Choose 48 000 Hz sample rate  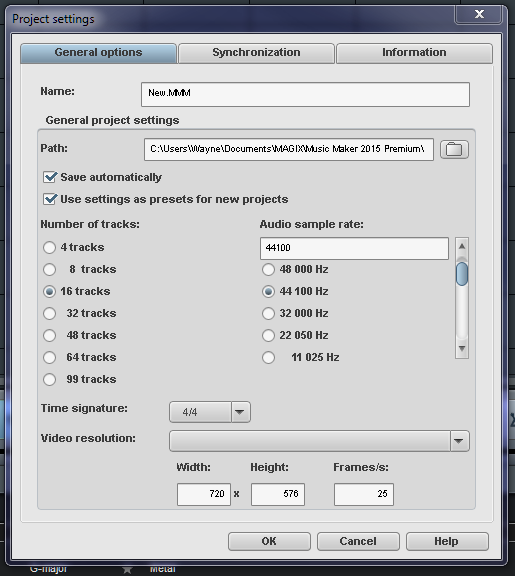(269, 269)
